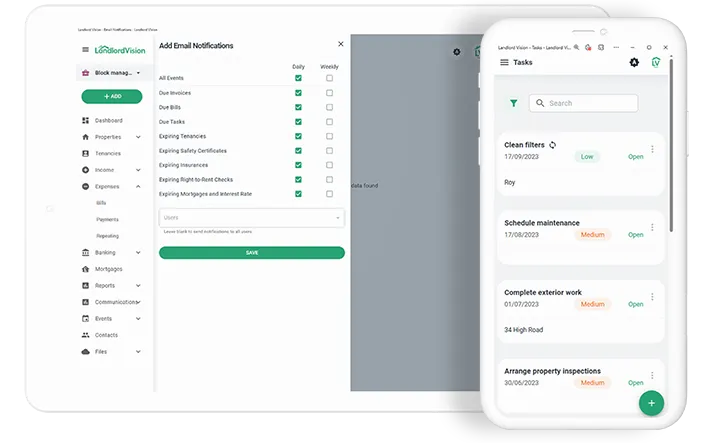Expand the Files submenu chevron
Viewport: 716px width, 443px height.
click(x=138, y=352)
